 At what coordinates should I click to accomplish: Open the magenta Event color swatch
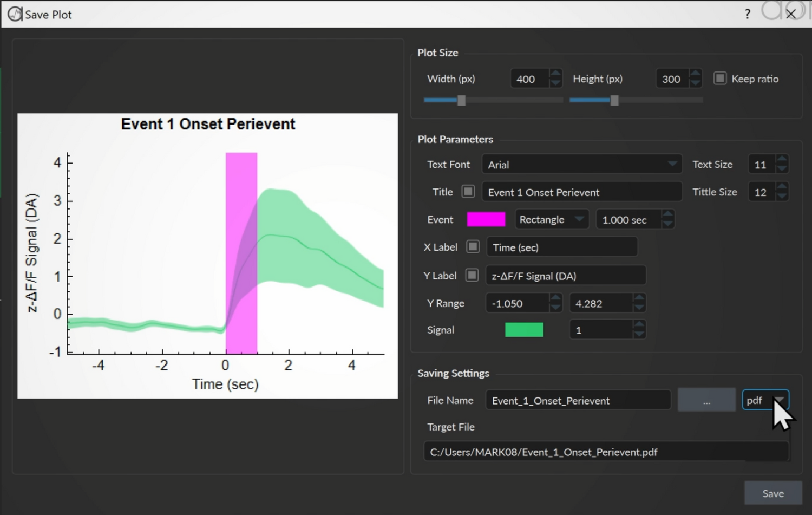(x=486, y=219)
